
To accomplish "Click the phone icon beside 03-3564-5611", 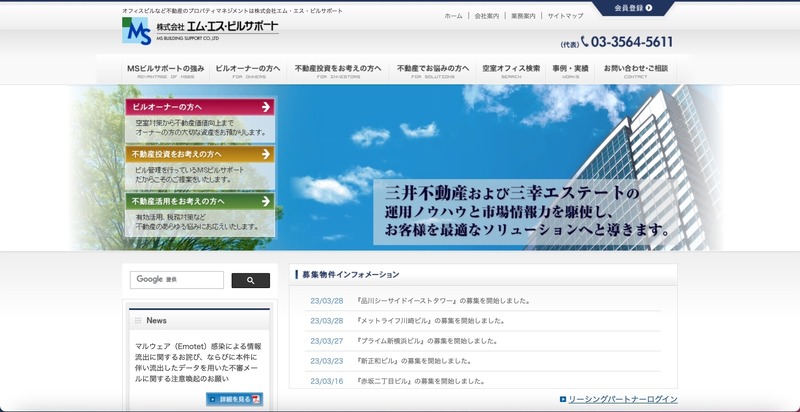I will click(x=585, y=42).
